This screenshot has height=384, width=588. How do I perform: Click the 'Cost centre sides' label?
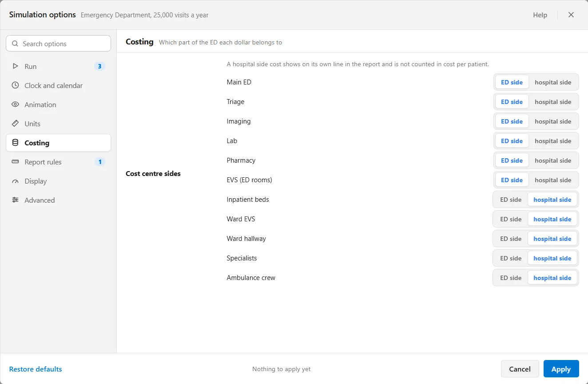click(x=153, y=173)
